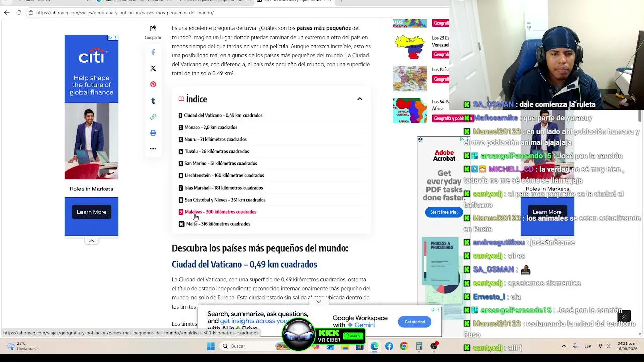
Task: Open the Africa map article thumbnail
Action: 410,110
